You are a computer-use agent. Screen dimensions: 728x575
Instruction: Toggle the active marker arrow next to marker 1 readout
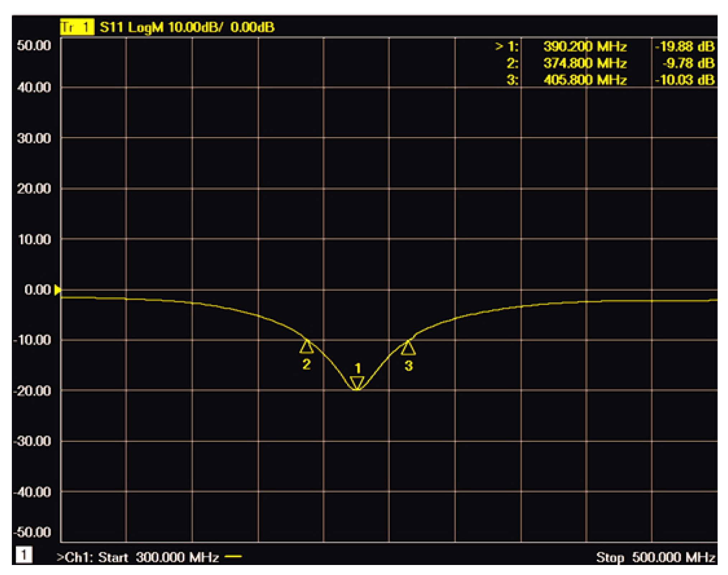coord(499,47)
